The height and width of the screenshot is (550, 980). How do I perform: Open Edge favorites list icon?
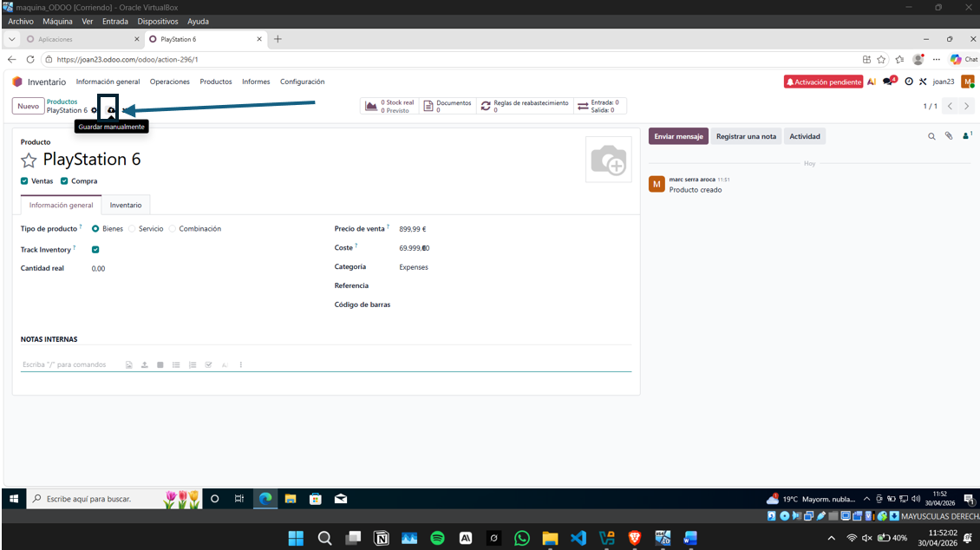(899, 59)
